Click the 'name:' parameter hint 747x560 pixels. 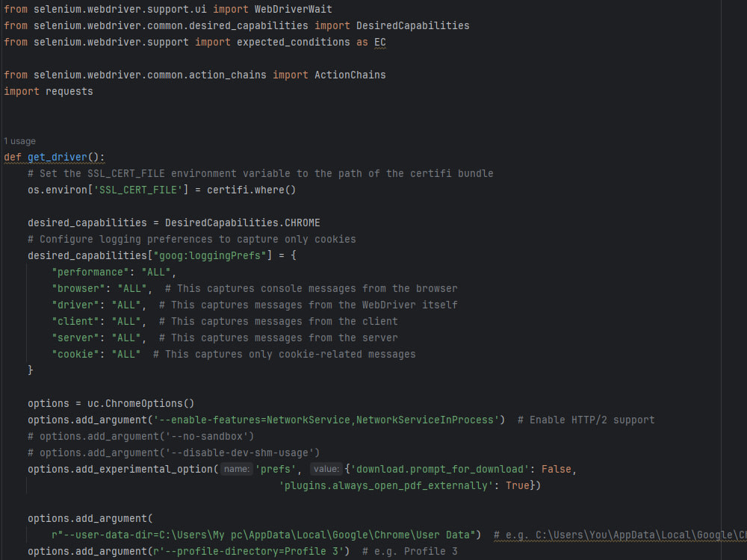tap(237, 469)
